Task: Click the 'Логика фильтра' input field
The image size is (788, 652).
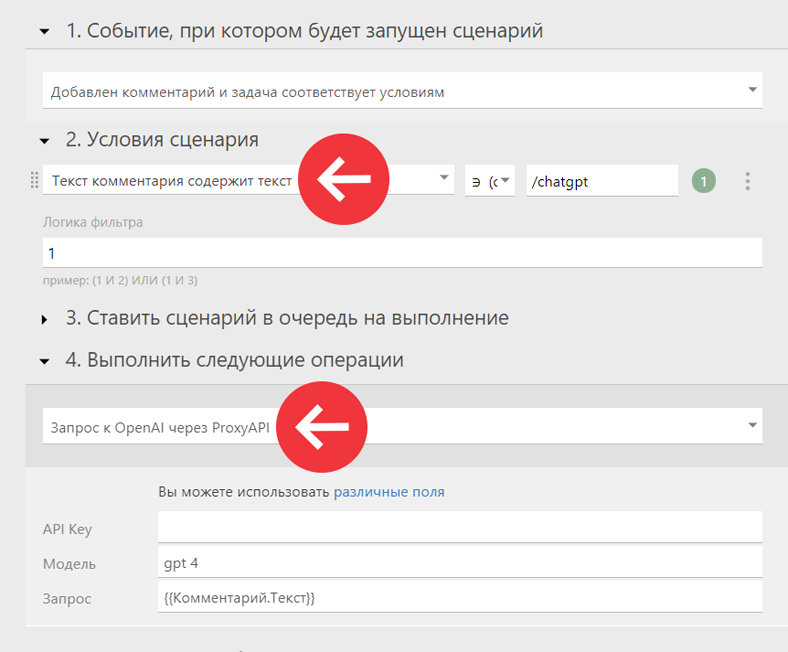Action: point(402,253)
